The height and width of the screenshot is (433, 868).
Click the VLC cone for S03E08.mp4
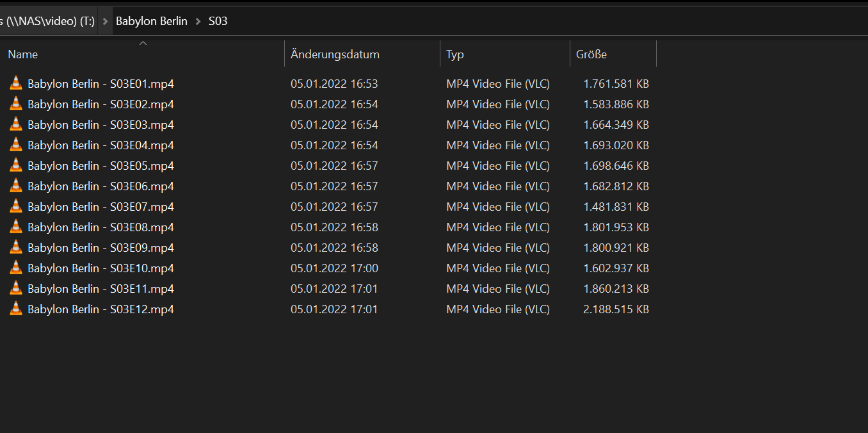point(16,227)
